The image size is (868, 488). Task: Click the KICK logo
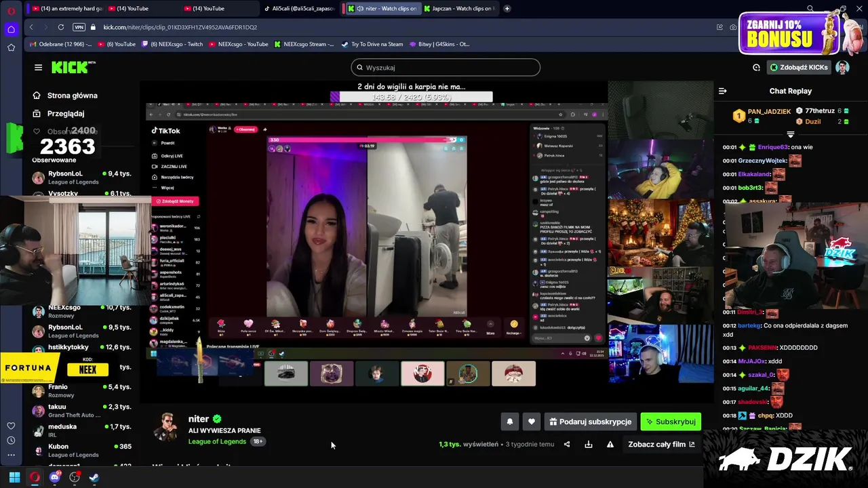tap(73, 67)
